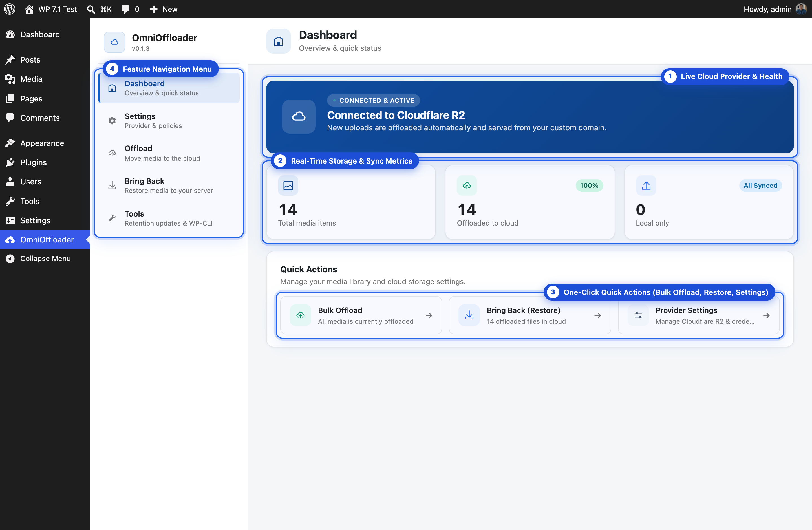
Task: Click the home icon in the page header
Action: [278, 41]
